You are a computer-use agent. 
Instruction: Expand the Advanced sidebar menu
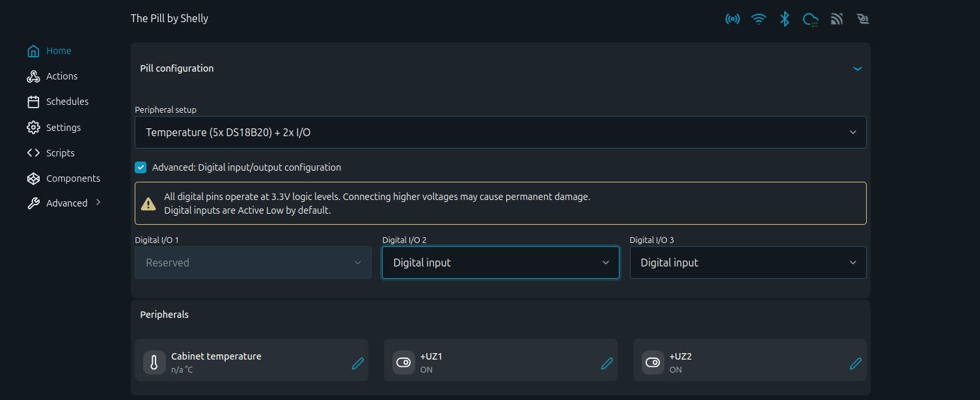click(x=67, y=203)
